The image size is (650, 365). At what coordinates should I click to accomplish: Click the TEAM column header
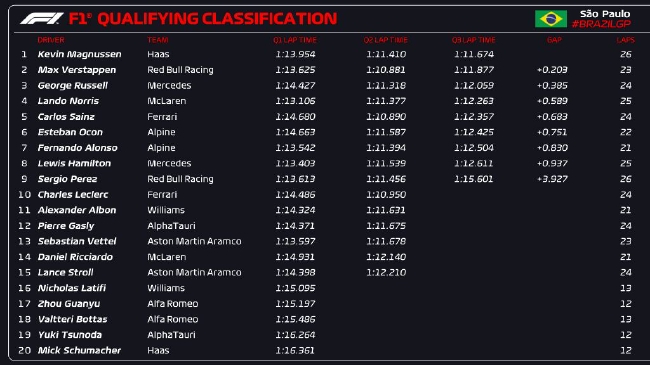(x=158, y=40)
